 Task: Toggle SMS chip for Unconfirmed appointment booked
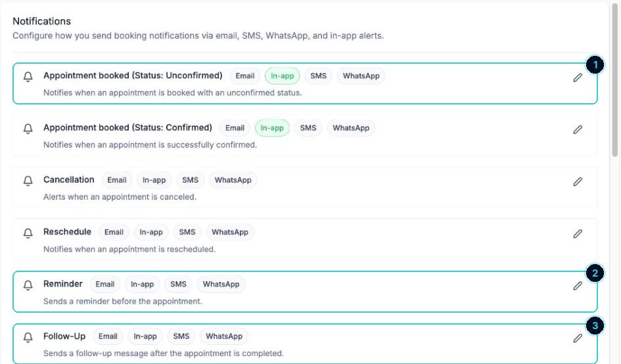click(318, 76)
